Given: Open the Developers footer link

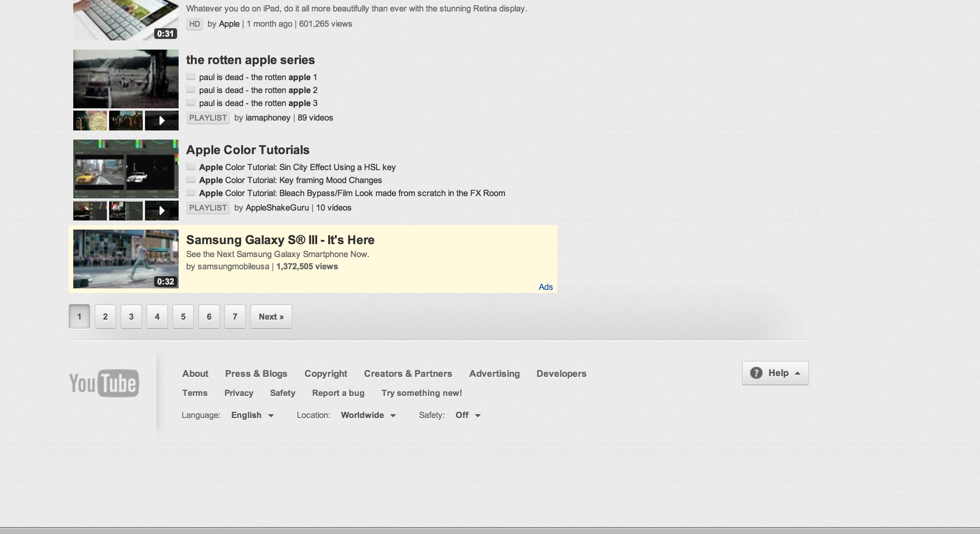Looking at the screenshot, I should 561,373.
